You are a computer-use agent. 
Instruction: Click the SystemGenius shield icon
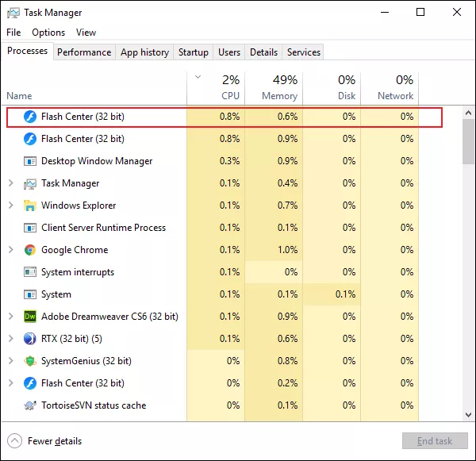[x=30, y=361]
